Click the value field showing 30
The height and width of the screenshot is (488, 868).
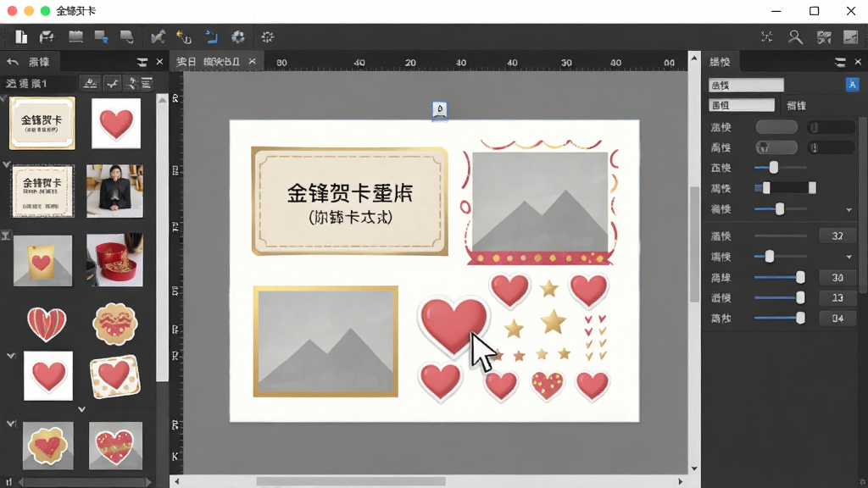click(837, 278)
